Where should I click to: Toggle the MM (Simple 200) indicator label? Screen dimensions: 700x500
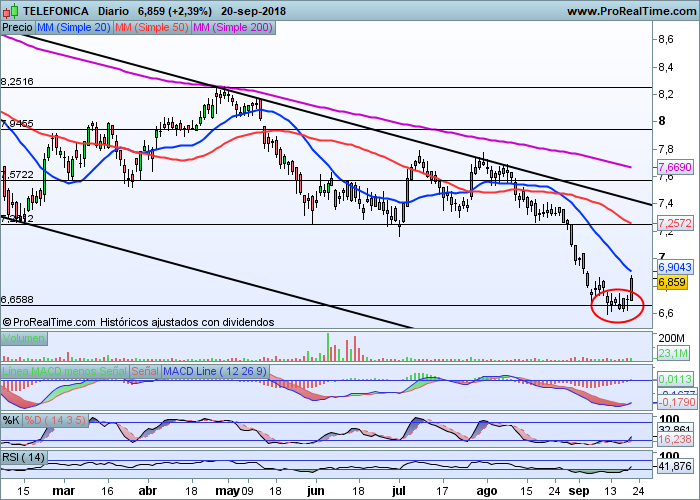(x=230, y=28)
